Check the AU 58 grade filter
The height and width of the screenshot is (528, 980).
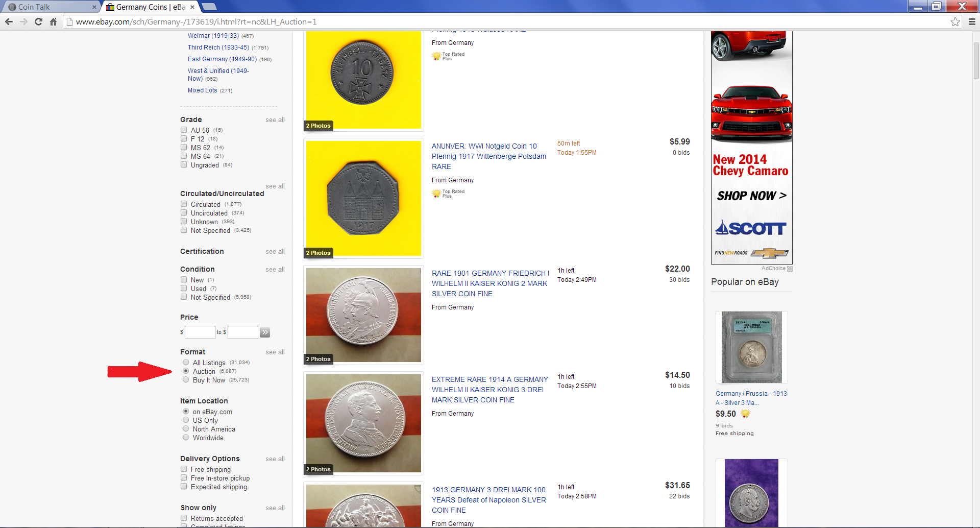tap(184, 130)
